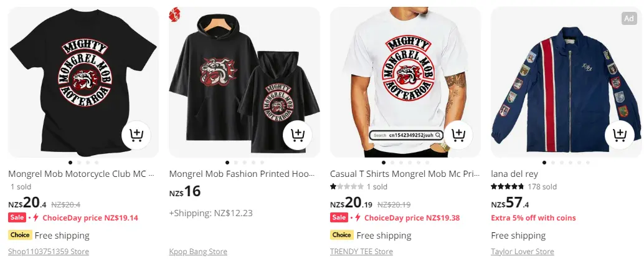Add lana del rey jacket to cart
Viewport: 644px width, 261px height.
(x=619, y=135)
